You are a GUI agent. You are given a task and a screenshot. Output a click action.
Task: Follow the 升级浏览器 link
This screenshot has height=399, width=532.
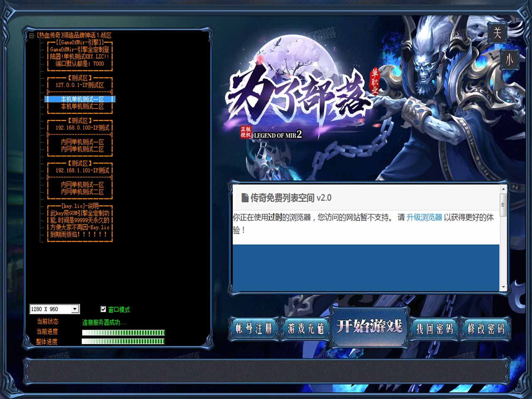tap(424, 217)
